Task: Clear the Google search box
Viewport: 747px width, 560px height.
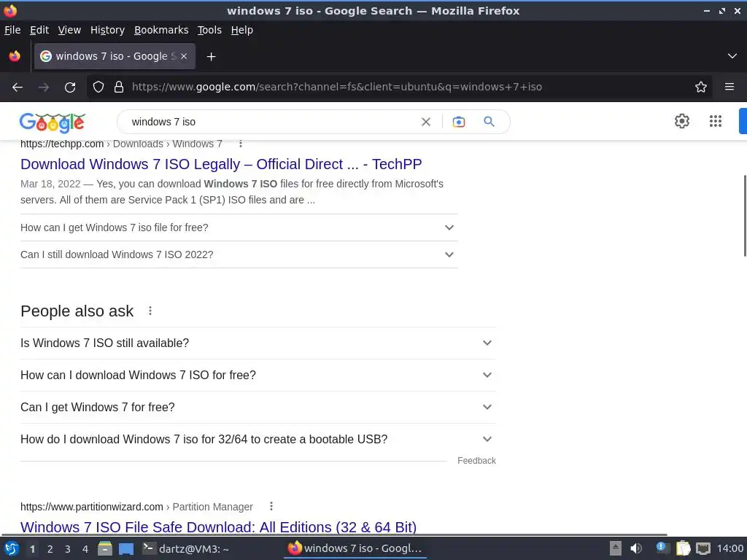Action: (x=426, y=122)
